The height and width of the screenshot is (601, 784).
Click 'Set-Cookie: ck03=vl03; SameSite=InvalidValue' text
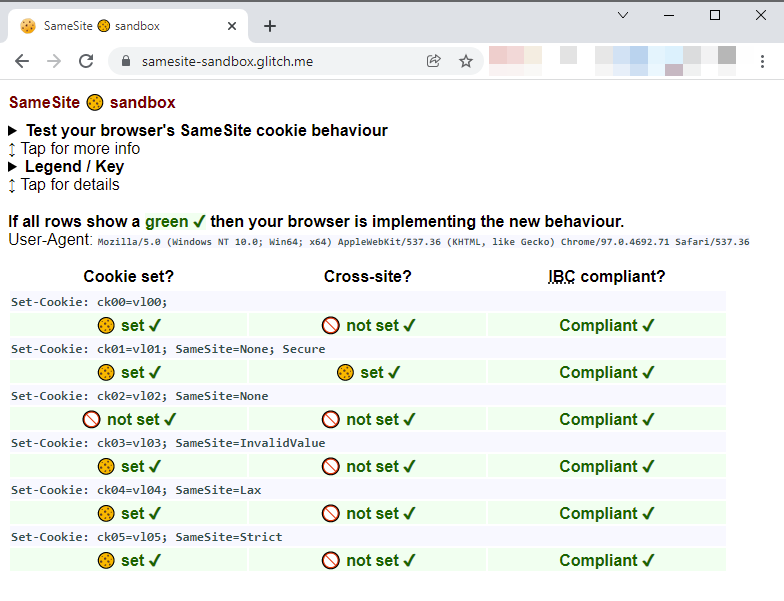coord(168,443)
